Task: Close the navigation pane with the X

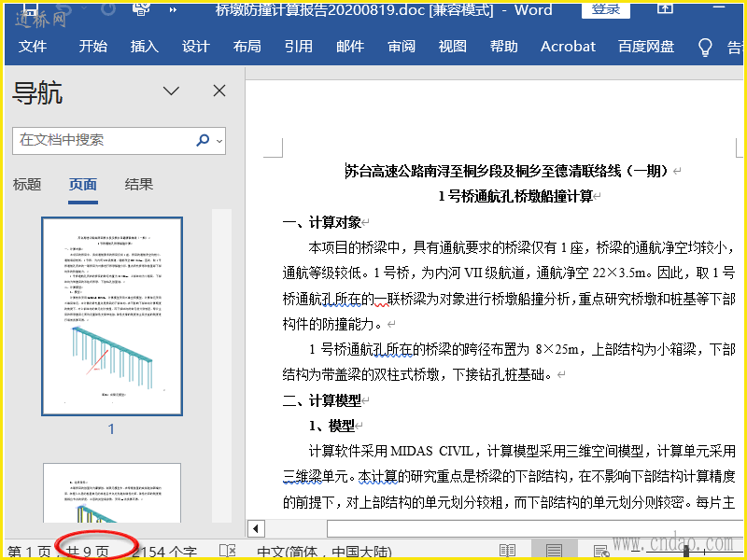Action: click(x=219, y=91)
